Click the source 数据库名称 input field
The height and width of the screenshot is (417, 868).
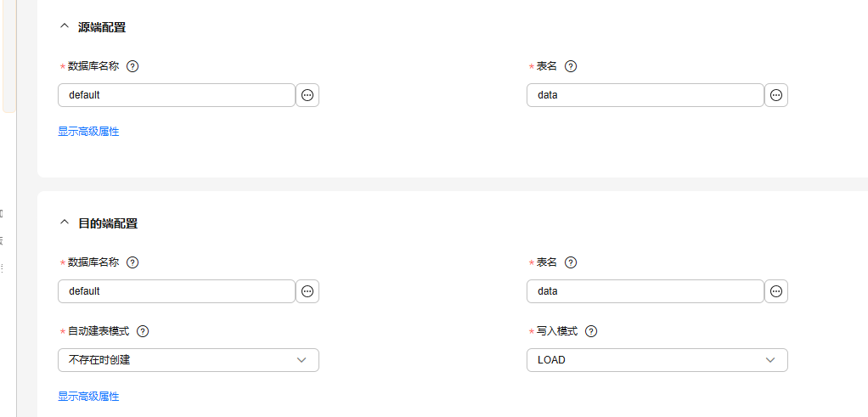point(177,95)
